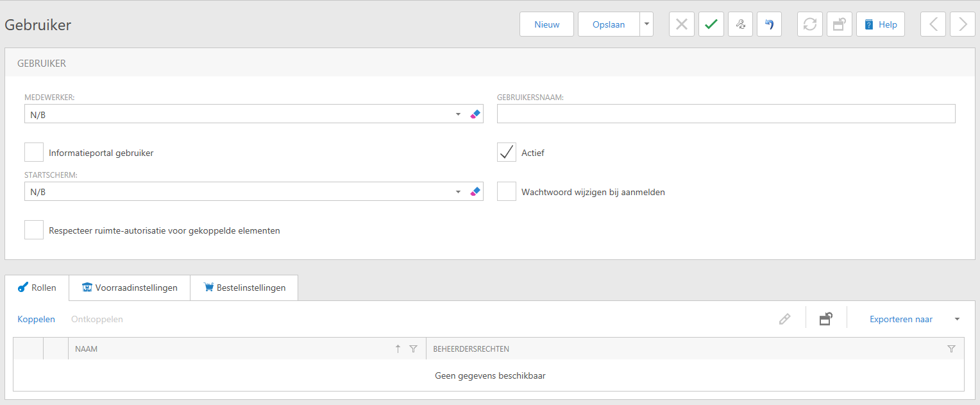
Task: Click the key with arrows toolbar icon
Action: tap(740, 24)
